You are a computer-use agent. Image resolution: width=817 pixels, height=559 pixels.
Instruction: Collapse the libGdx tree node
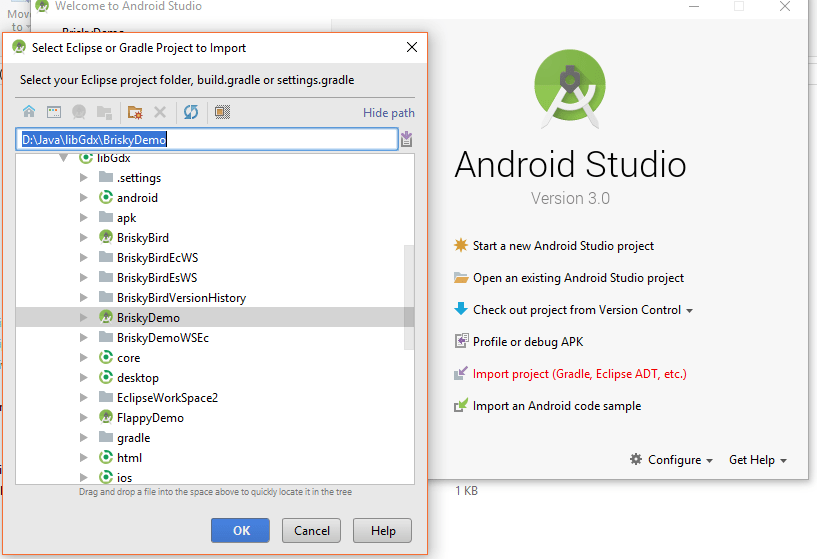point(63,158)
